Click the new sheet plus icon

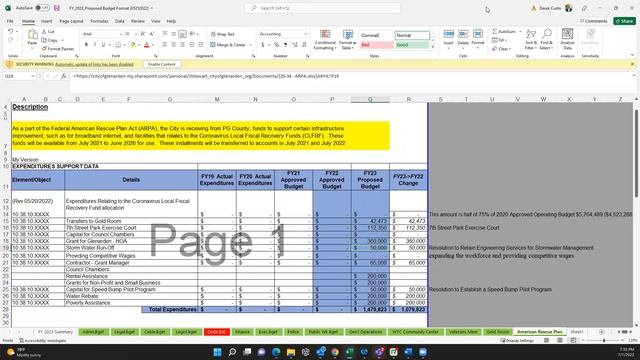(602, 332)
